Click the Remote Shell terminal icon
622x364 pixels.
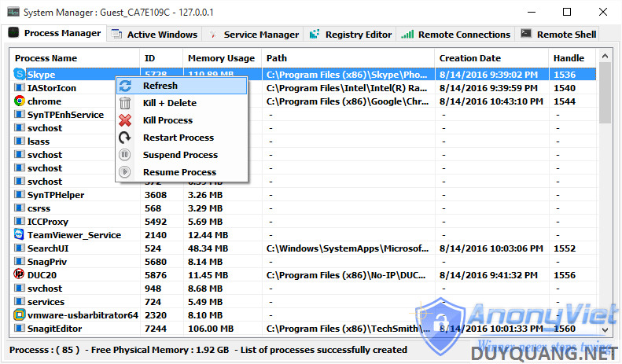(x=526, y=34)
